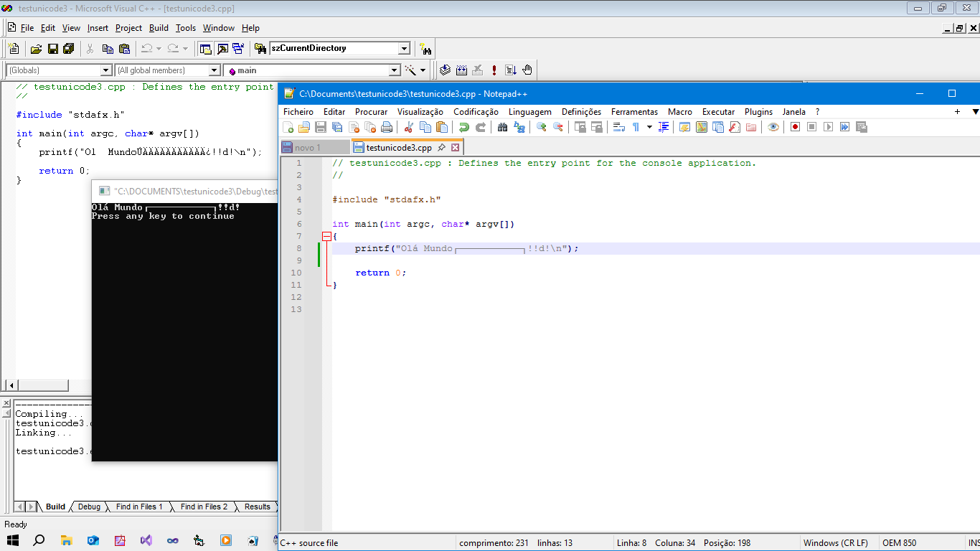The height and width of the screenshot is (551, 980).
Task: Click OEM 850 encoding in status bar
Action: pos(899,543)
